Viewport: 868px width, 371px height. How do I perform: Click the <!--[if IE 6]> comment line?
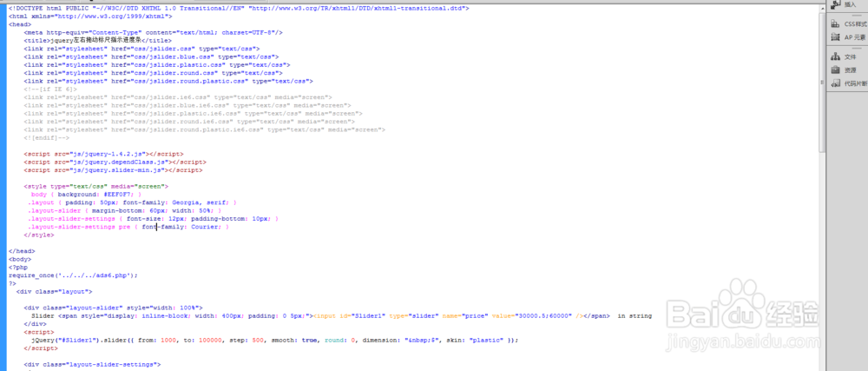[50, 89]
